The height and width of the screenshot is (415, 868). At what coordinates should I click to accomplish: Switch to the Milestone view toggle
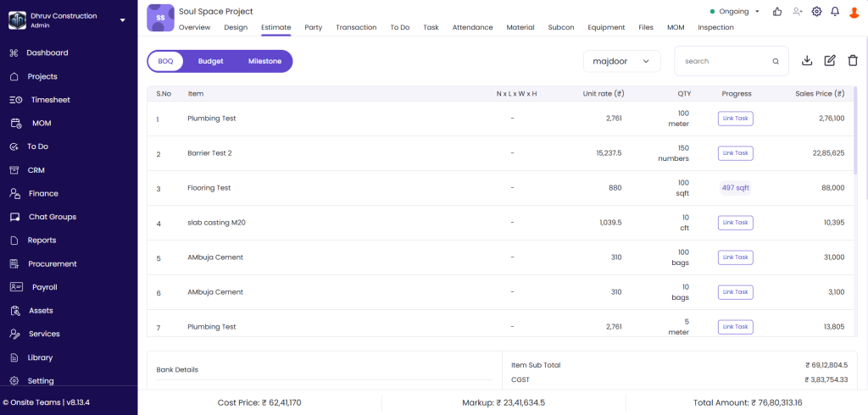pyautogui.click(x=264, y=61)
